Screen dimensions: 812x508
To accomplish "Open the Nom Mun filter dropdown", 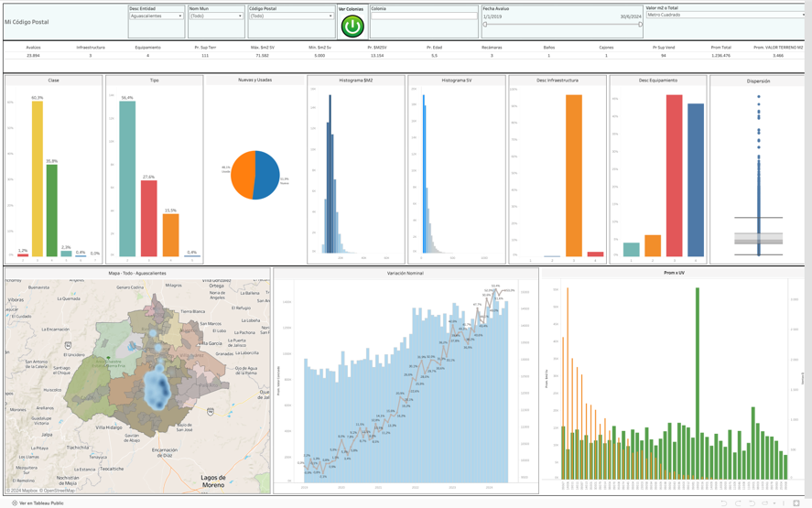I will (x=216, y=16).
